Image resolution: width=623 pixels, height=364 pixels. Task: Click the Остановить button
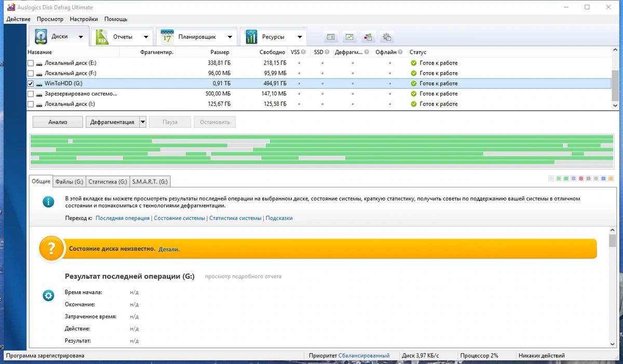click(214, 122)
